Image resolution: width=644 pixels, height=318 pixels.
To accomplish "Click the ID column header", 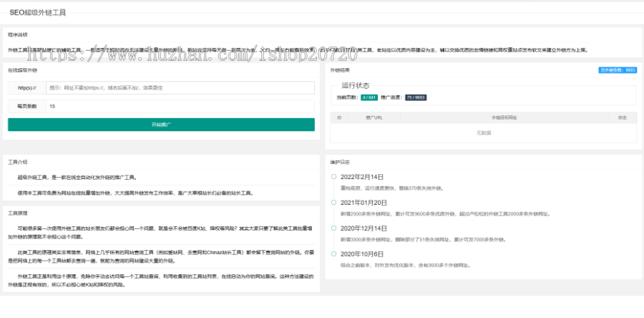I will pyautogui.click(x=339, y=117).
